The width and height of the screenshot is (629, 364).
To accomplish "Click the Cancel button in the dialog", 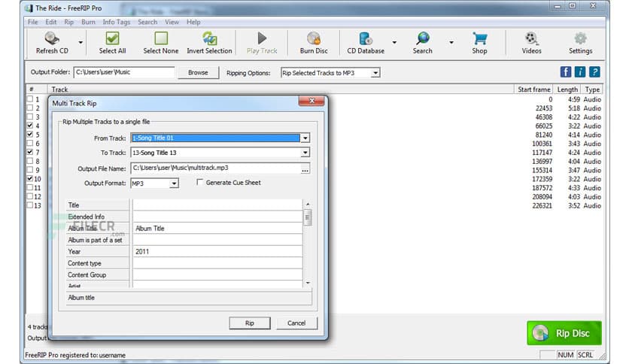I will 296,323.
